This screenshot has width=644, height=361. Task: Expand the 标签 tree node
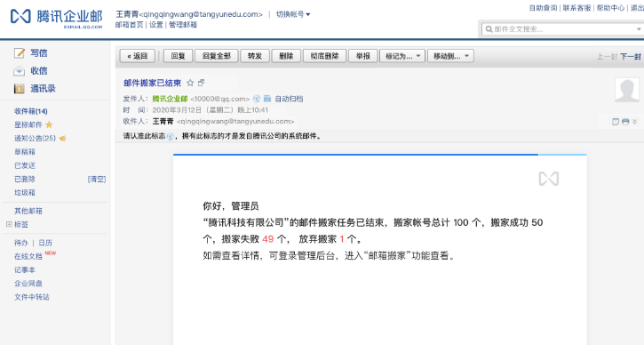coord(9,224)
